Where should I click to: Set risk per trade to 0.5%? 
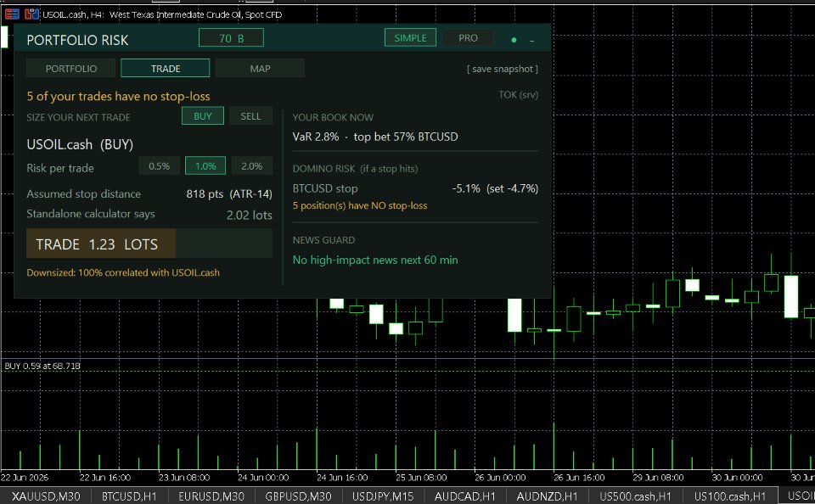(x=159, y=165)
